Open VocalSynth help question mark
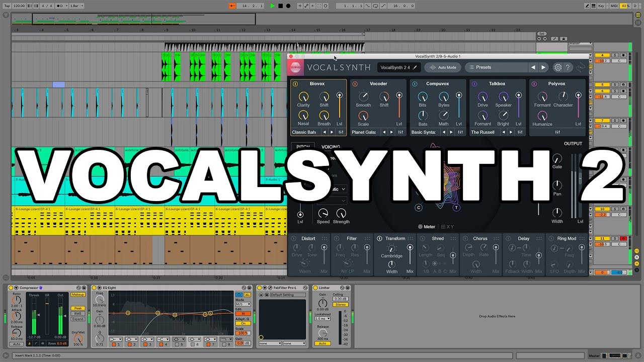 click(x=568, y=67)
